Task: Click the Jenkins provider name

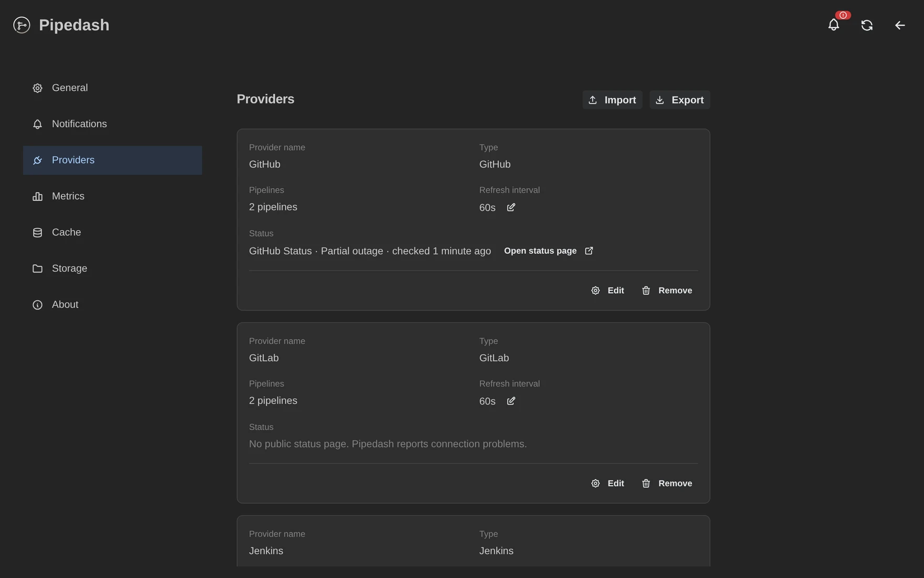Action: click(266, 551)
